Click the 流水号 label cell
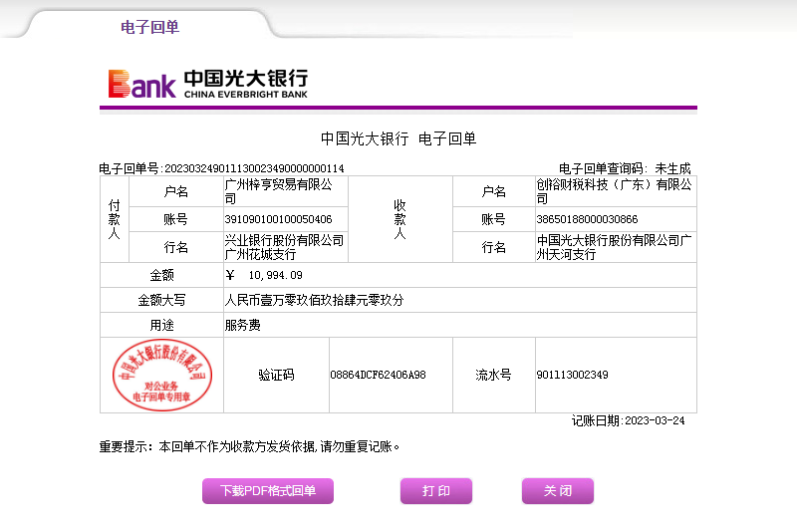 coord(493,375)
